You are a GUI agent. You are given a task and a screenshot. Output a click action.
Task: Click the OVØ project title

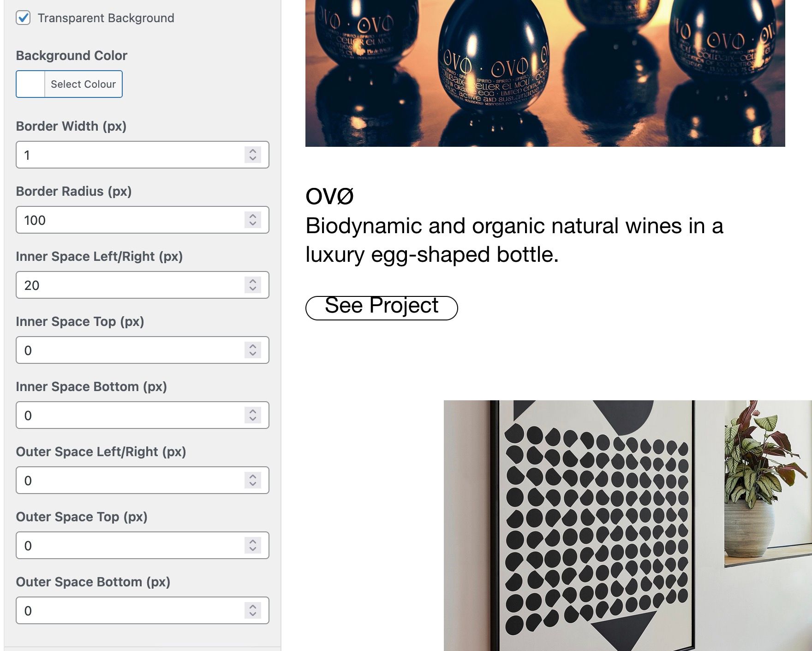[329, 197]
